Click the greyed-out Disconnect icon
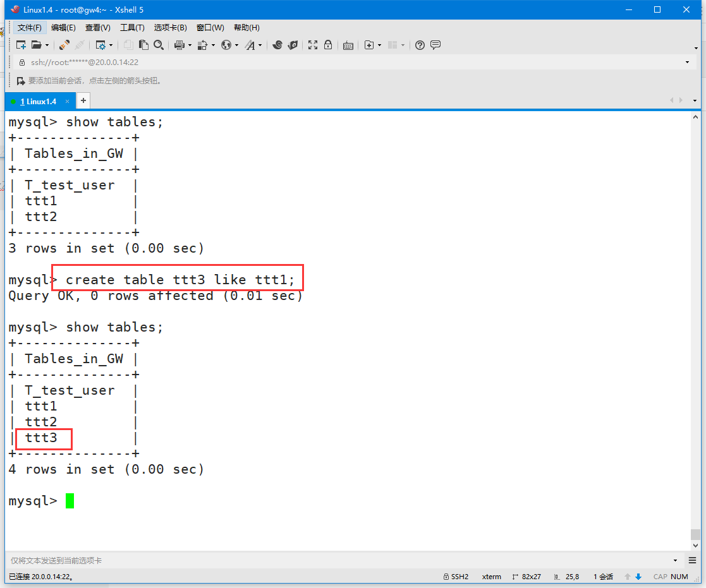This screenshot has height=588, width=706. click(x=80, y=45)
